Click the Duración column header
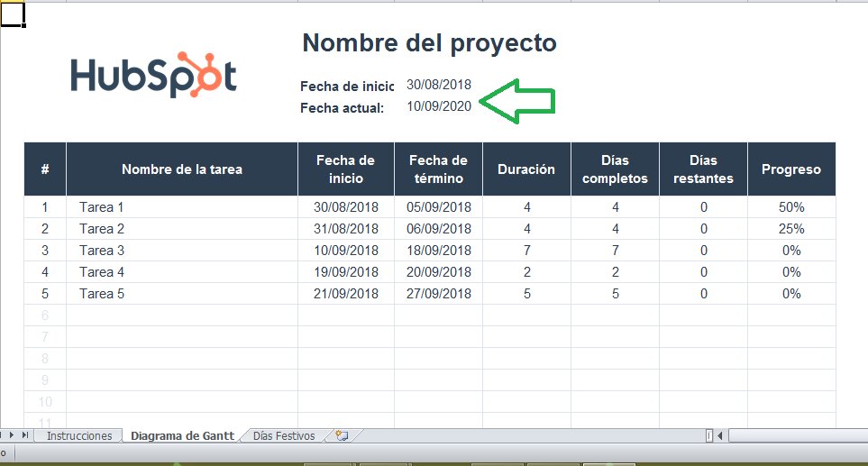This screenshot has height=466, width=868. coord(526,169)
